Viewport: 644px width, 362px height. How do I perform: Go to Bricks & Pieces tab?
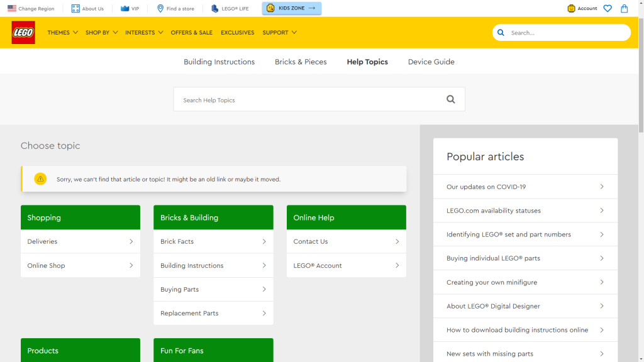pos(301,62)
